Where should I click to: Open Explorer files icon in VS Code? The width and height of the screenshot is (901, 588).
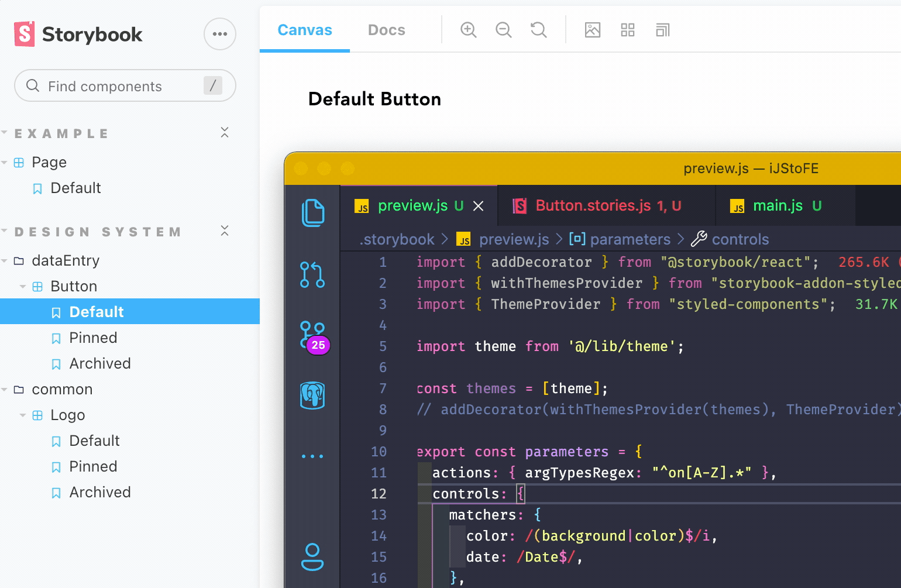pyautogui.click(x=313, y=213)
